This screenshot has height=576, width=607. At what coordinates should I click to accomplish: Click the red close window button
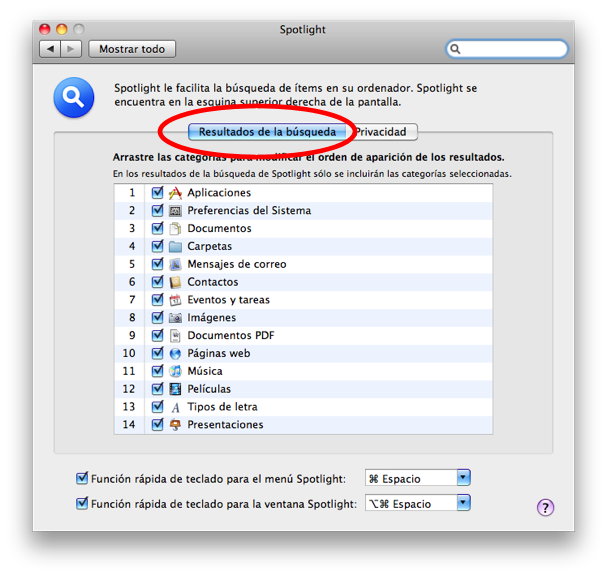point(45,29)
